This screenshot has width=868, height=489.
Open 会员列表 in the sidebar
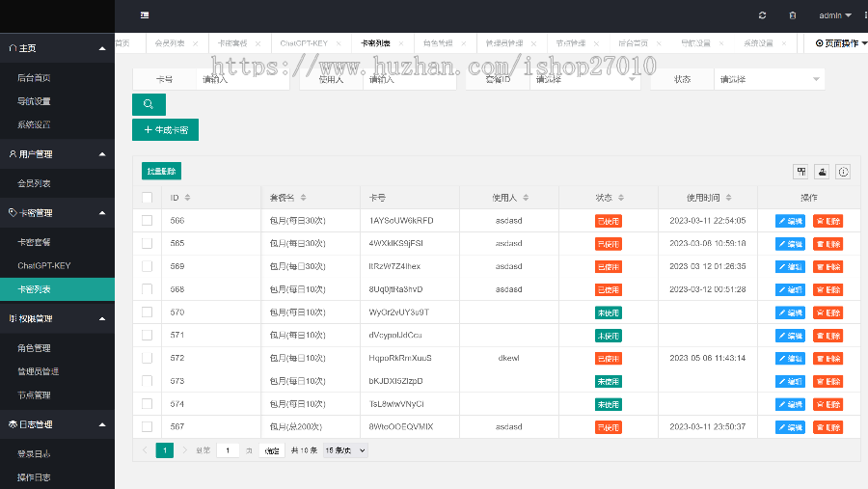click(x=57, y=183)
